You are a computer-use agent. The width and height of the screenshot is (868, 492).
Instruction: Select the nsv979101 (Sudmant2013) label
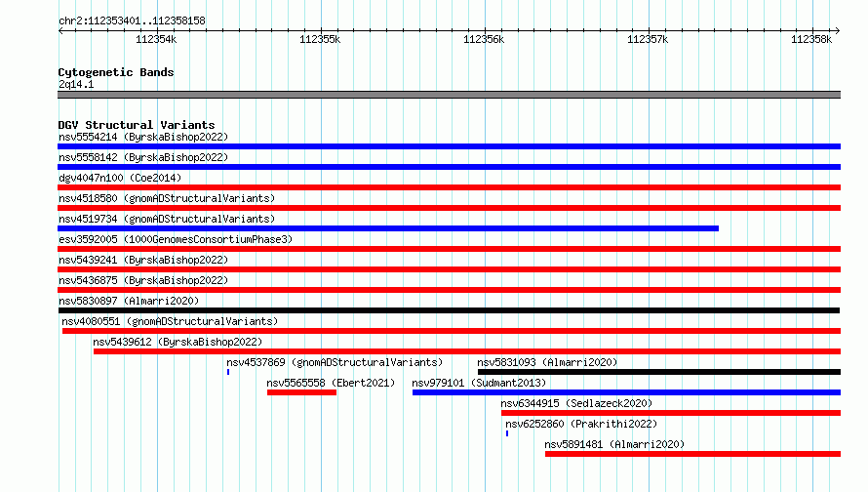pyautogui.click(x=479, y=383)
